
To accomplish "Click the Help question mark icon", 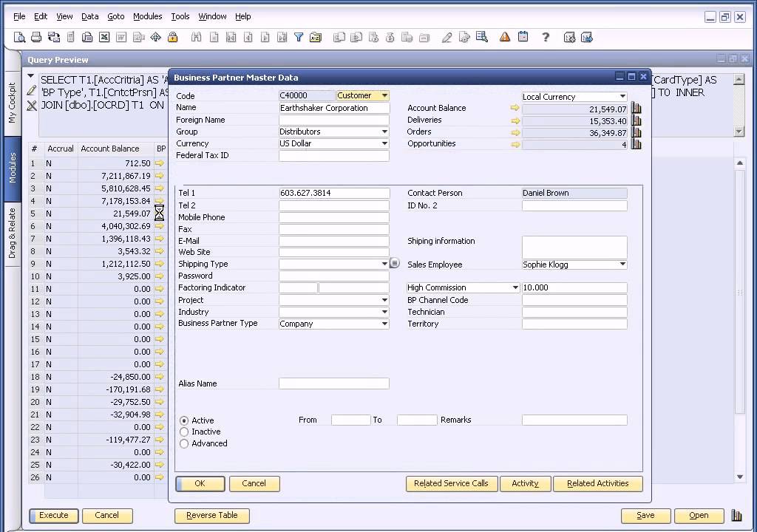I will tap(546, 37).
